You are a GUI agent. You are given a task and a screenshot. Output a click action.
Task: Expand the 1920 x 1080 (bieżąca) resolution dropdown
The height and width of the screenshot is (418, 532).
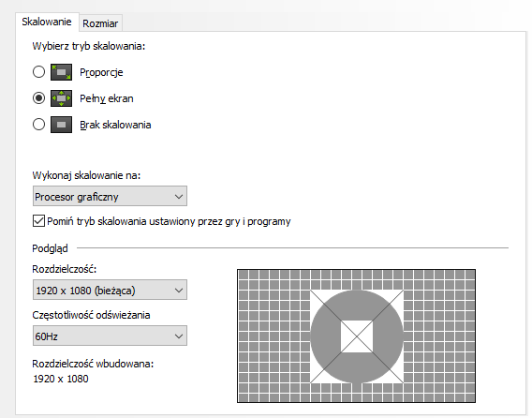pos(110,290)
